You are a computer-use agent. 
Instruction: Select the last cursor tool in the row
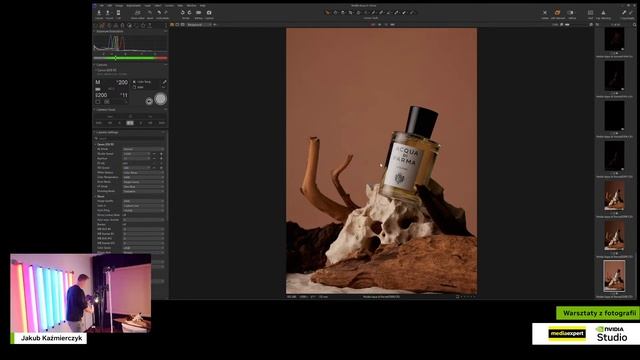coord(412,13)
